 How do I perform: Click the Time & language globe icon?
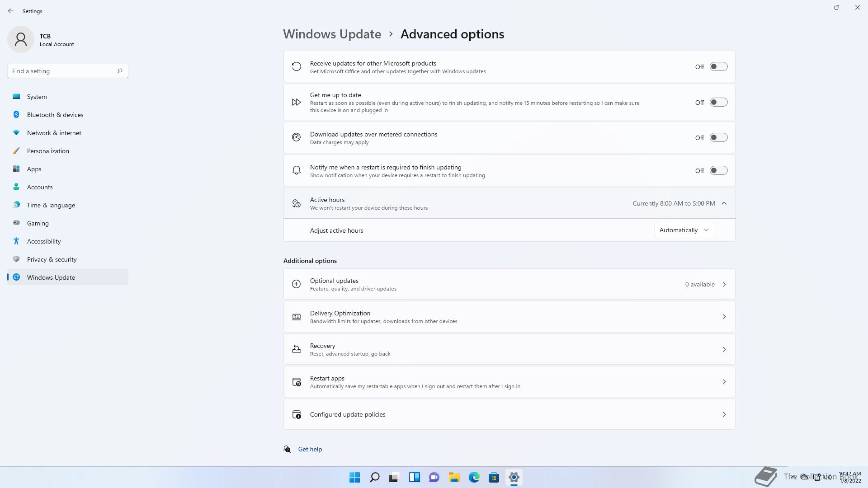tap(16, 205)
